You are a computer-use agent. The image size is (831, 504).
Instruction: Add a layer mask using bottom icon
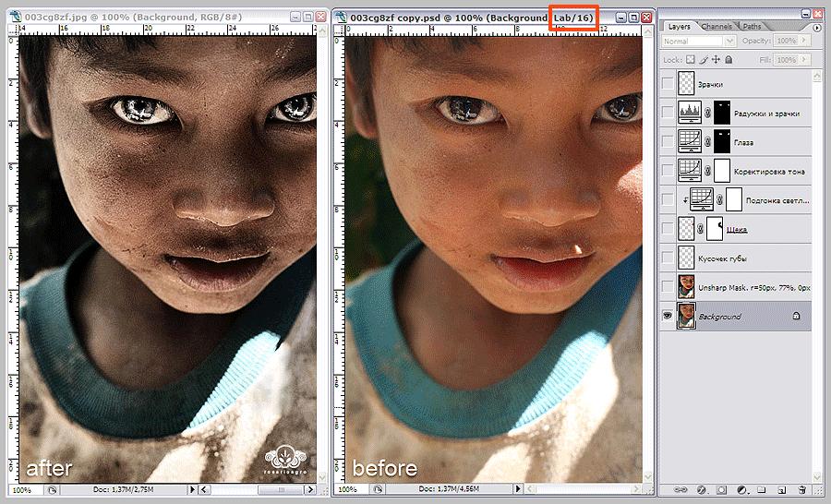click(721, 489)
